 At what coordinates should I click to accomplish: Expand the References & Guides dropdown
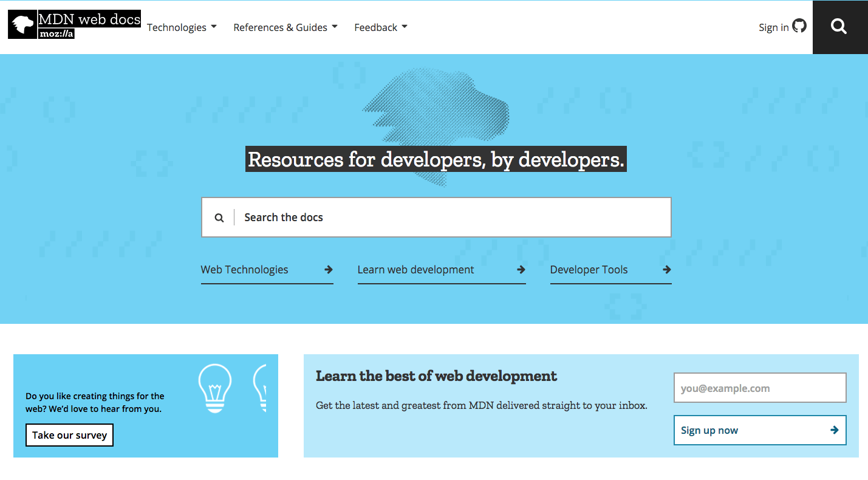tap(285, 27)
